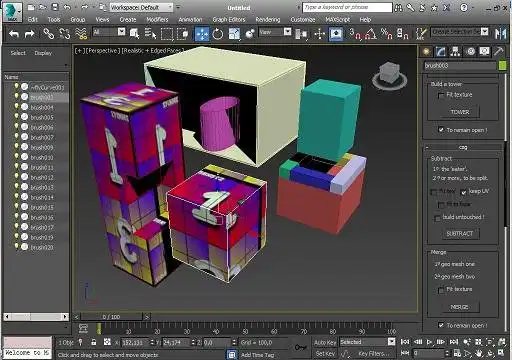Open the Selected key mode dropdown
This screenshot has height=360, width=512.
[367, 342]
